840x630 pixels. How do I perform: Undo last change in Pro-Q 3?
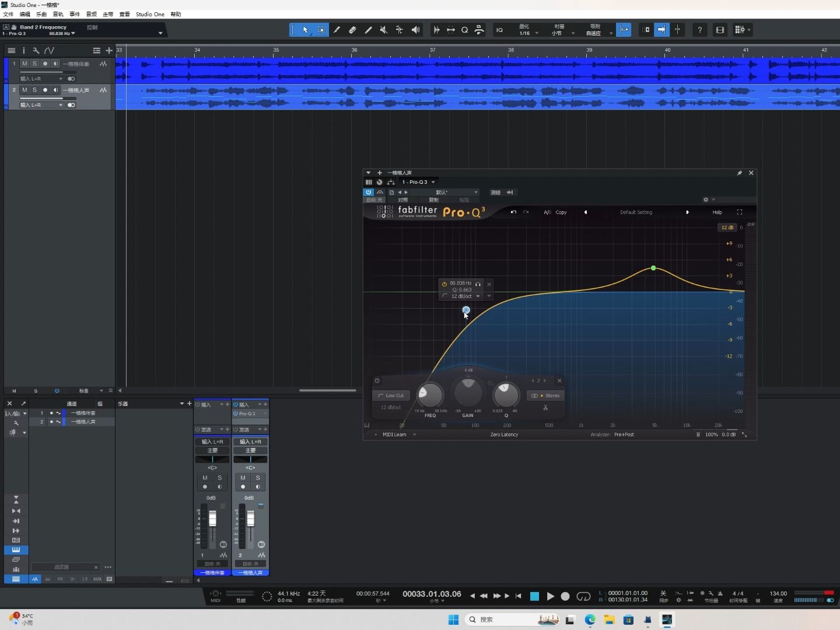click(513, 212)
